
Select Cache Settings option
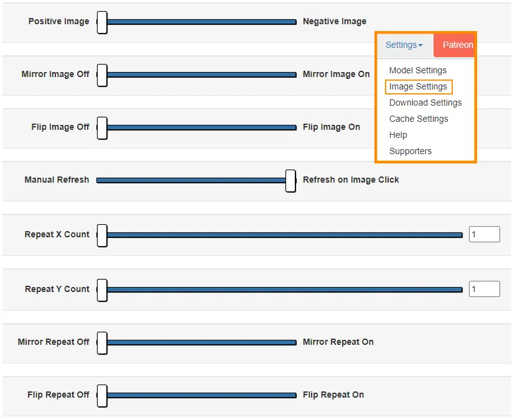(418, 119)
